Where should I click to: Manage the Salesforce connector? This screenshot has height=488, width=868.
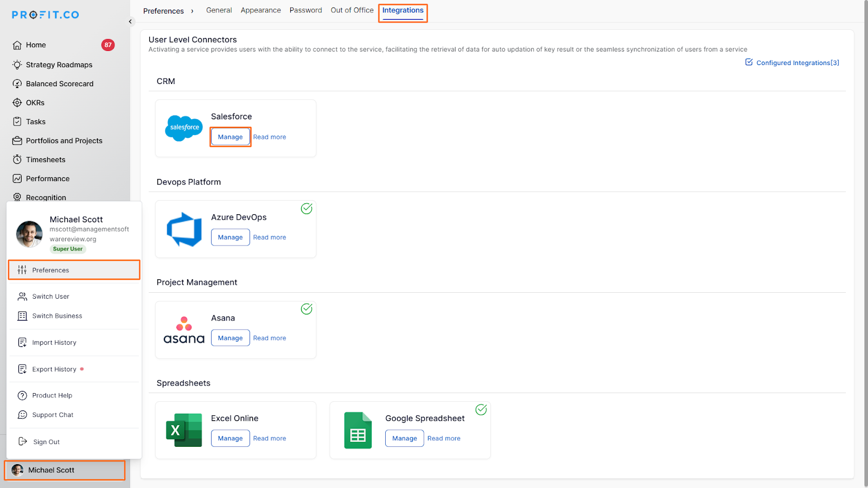point(231,137)
